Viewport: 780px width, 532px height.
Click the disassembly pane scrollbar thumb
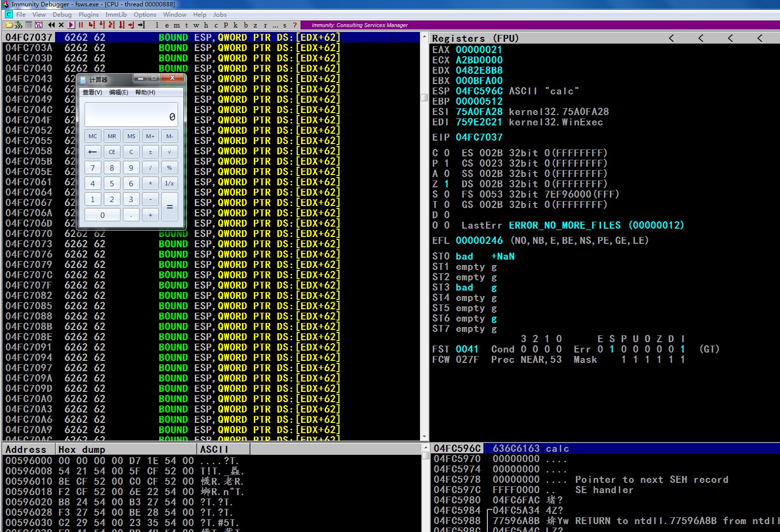[x=424, y=97]
